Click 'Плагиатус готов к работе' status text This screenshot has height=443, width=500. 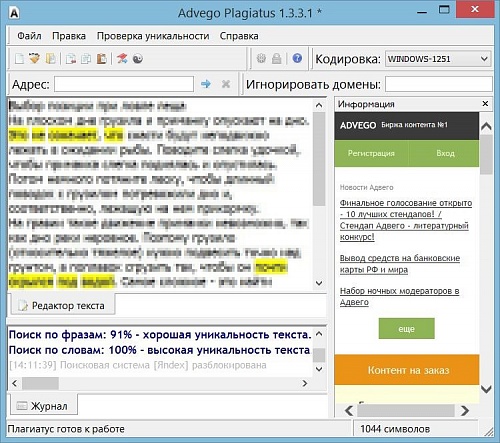click(x=66, y=429)
